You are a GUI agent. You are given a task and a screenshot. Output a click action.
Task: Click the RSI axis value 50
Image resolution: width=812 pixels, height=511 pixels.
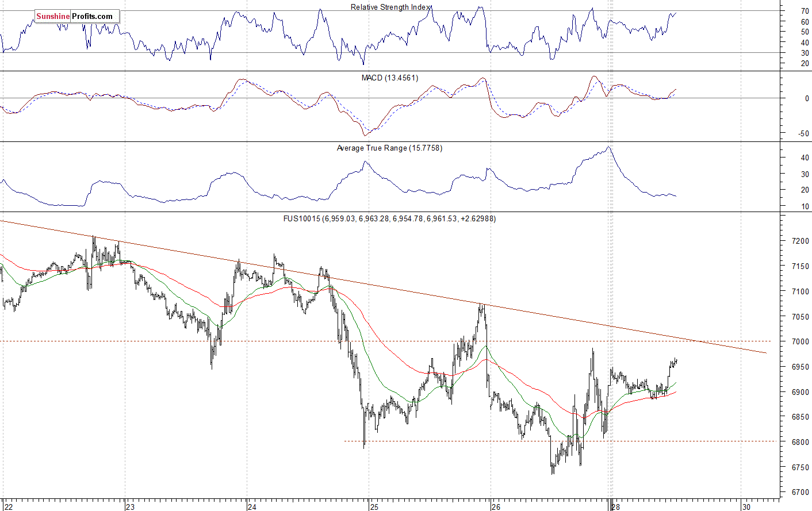(805, 32)
